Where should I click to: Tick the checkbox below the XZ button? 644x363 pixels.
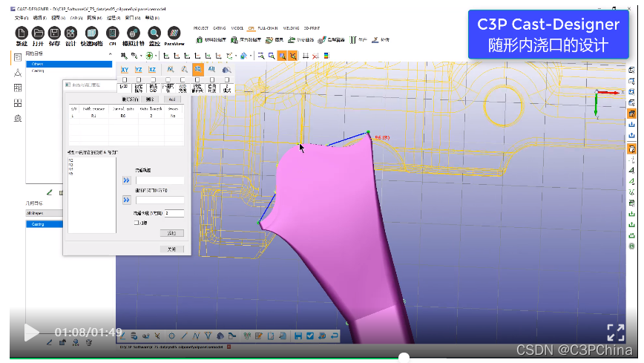(153, 79)
